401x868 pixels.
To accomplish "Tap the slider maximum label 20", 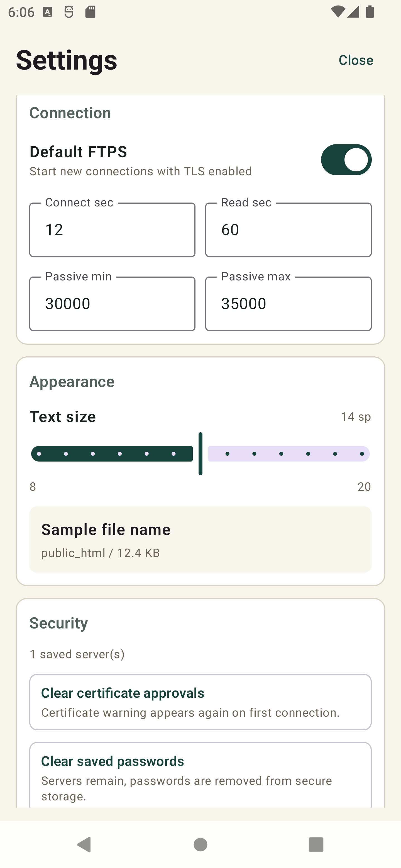I will [364, 487].
